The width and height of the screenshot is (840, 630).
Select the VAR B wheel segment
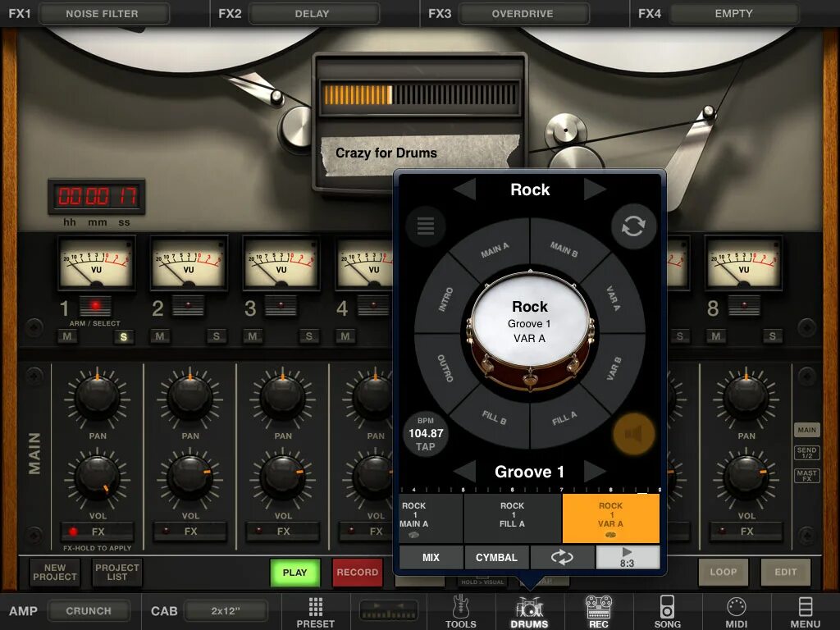614,369
